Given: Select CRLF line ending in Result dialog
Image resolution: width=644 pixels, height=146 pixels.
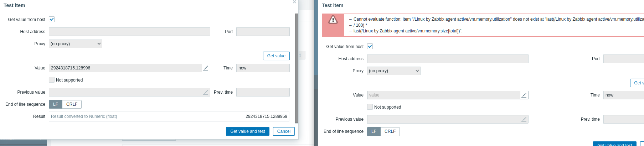Looking at the screenshot, I should point(72,104).
